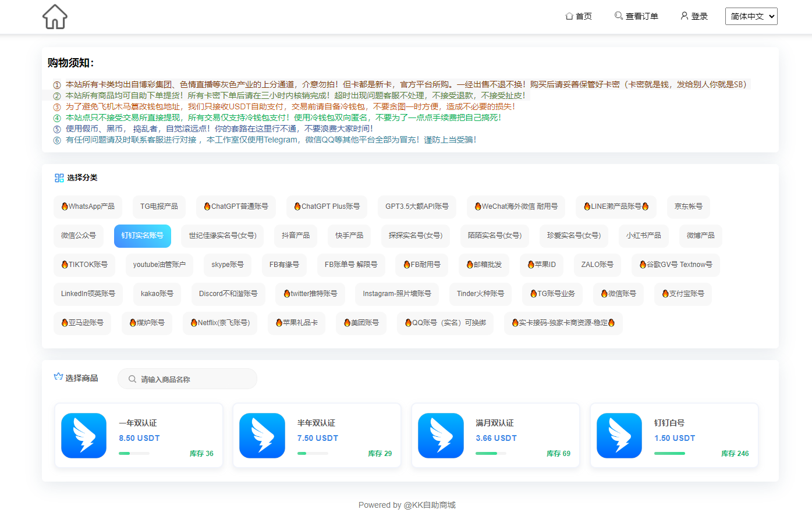Select the 探探实名号(女号) category
This screenshot has height=520, width=812.
(x=416, y=236)
